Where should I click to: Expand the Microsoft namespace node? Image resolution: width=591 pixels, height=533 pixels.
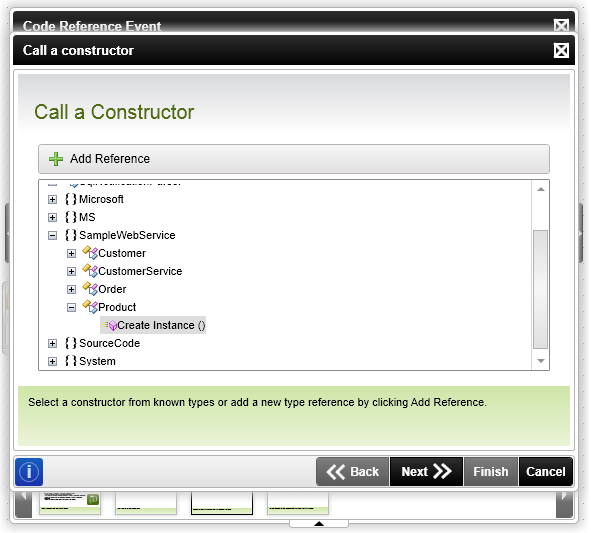click(x=52, y=199)
